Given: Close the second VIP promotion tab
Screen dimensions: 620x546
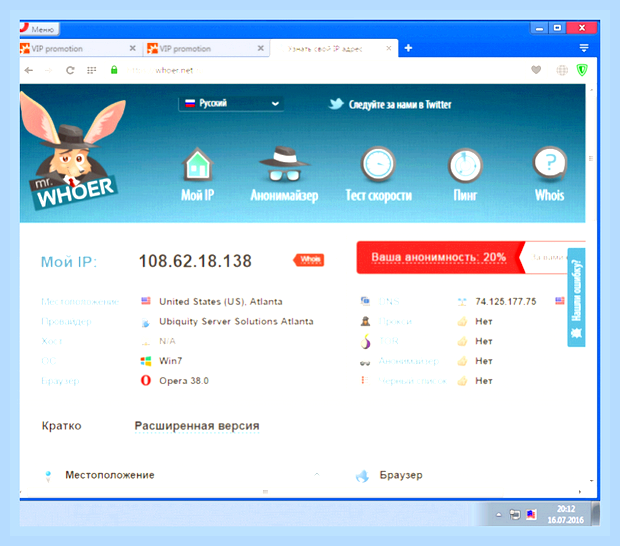Looking at the screenshot, I should [261, 48].
